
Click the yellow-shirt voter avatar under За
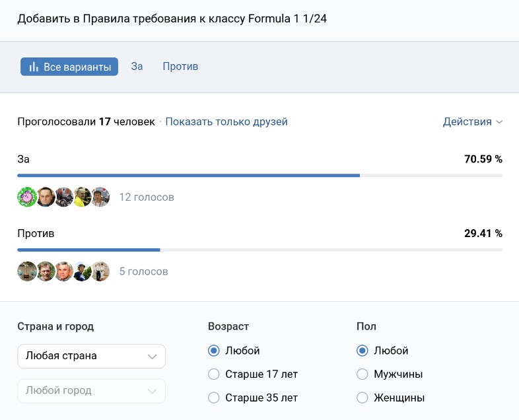click(x=82, y=197)
